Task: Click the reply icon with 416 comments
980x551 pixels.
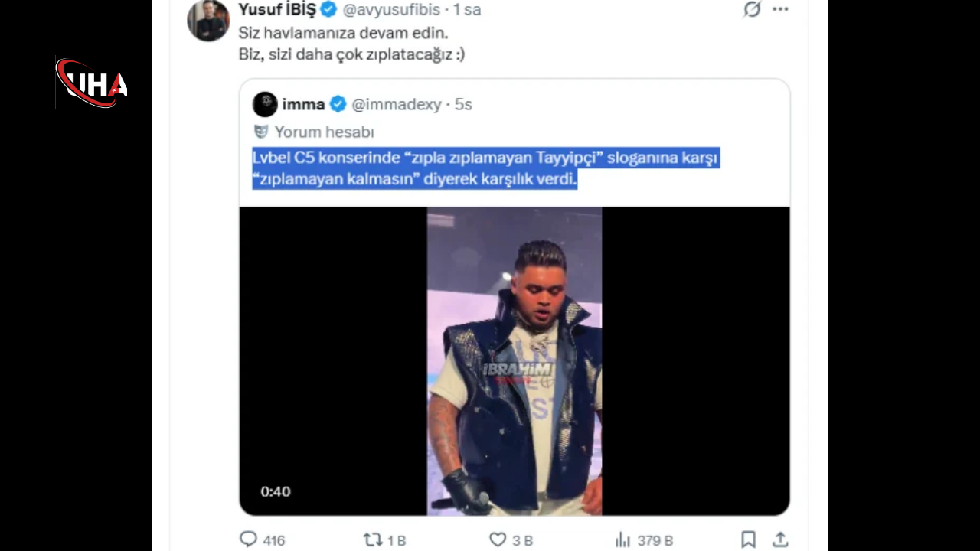Action: click(x=249, y=540)
